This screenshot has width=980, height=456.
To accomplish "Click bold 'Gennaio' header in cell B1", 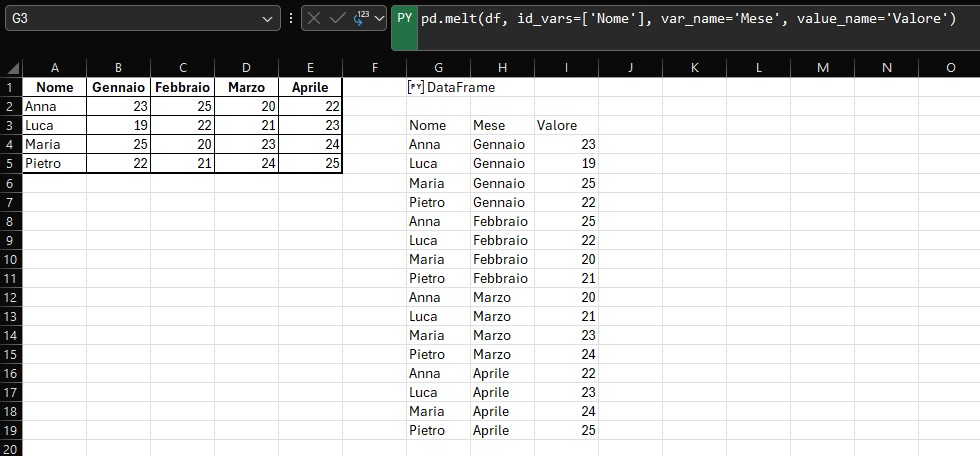I will pyautogui.click(x=118, y=87).
